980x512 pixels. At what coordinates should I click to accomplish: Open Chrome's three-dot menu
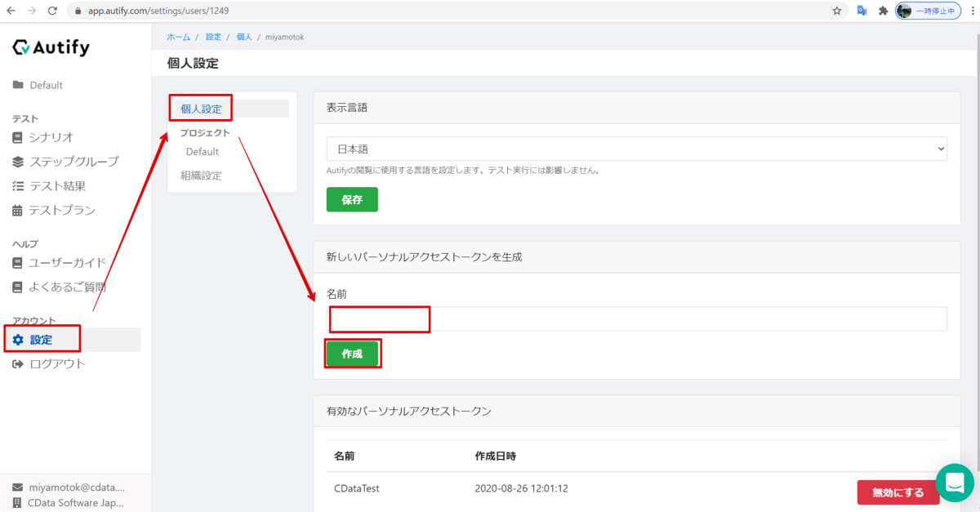pyautogui.click(x=969, y=11)
